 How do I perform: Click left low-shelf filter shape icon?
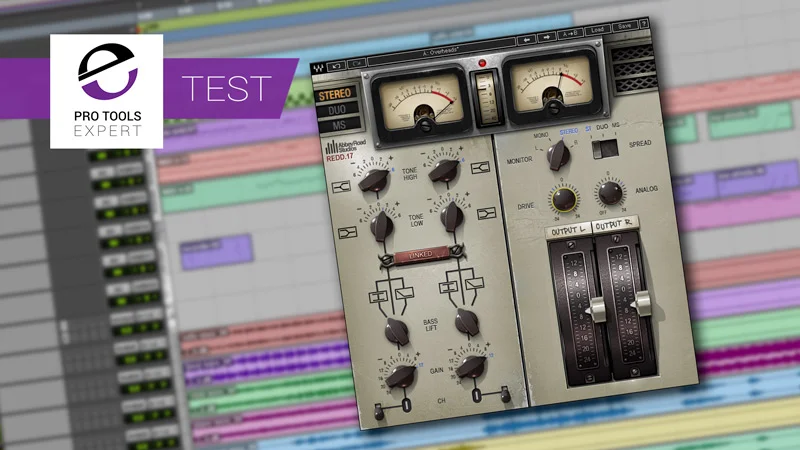point(347,233)
